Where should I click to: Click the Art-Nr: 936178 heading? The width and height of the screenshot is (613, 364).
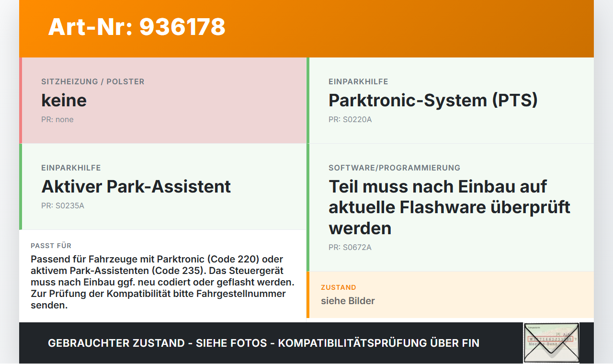pos(136,27)
